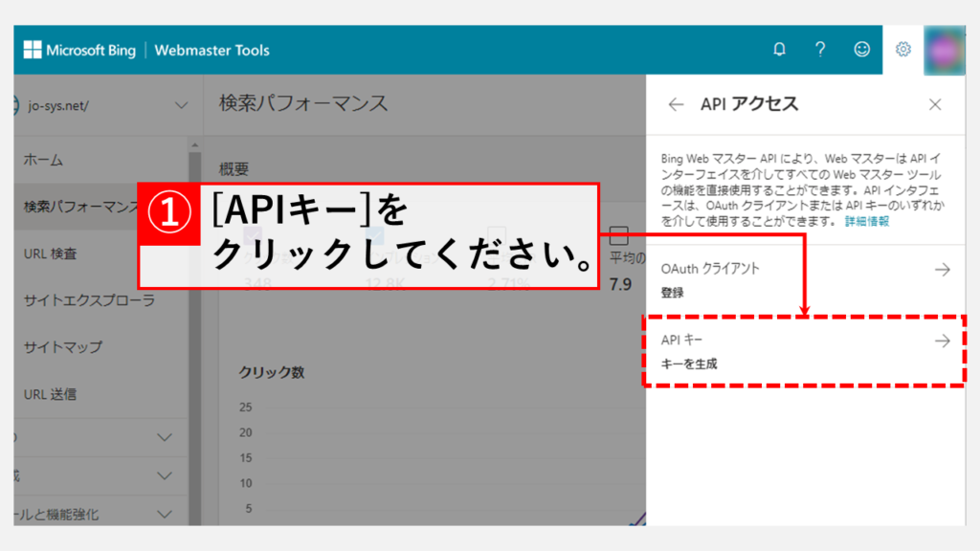This screenshot has height=551, width=980.
Task: Open URL 検査 in the sidebar
Action: (x=51, y=253)
